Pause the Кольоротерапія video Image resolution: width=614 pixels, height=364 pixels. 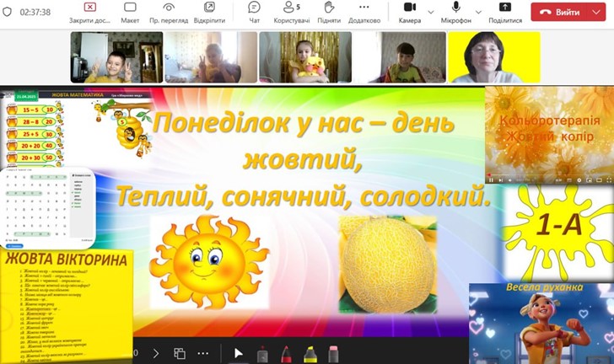(490, 179)
